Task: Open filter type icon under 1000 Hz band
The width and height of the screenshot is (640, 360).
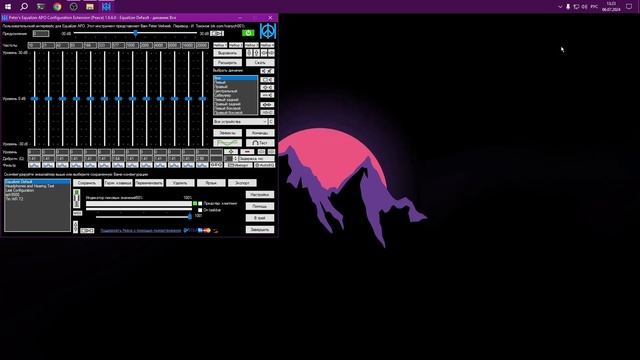Action: click(x=132, y=165)
